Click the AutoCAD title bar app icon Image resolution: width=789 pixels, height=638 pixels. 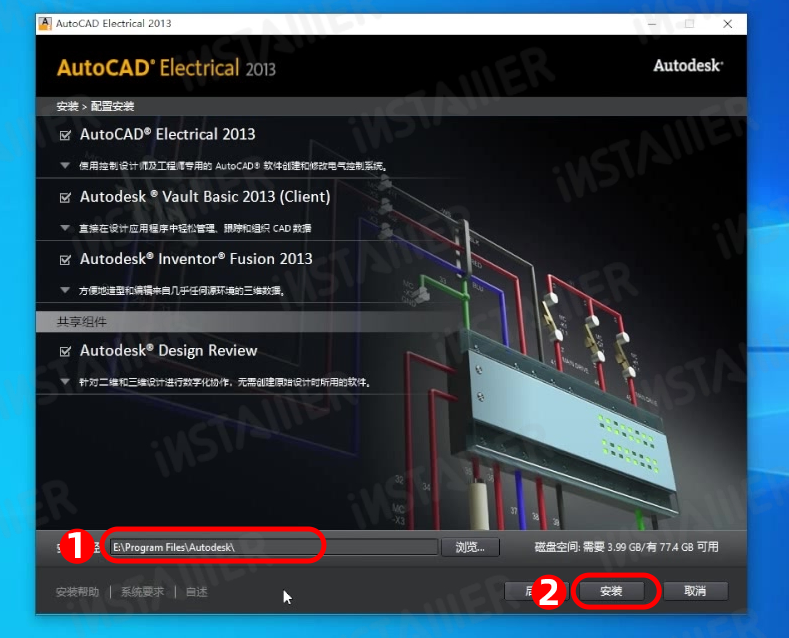coord(45,24)
